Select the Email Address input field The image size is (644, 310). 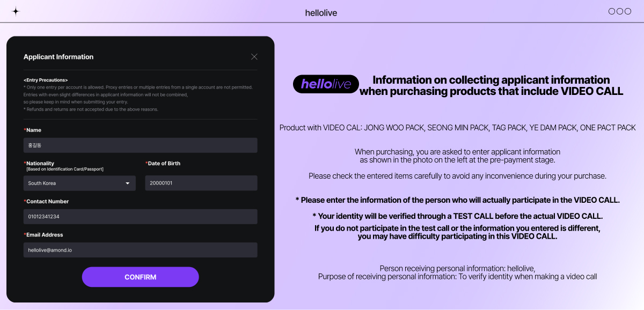(x=141, y=250)
